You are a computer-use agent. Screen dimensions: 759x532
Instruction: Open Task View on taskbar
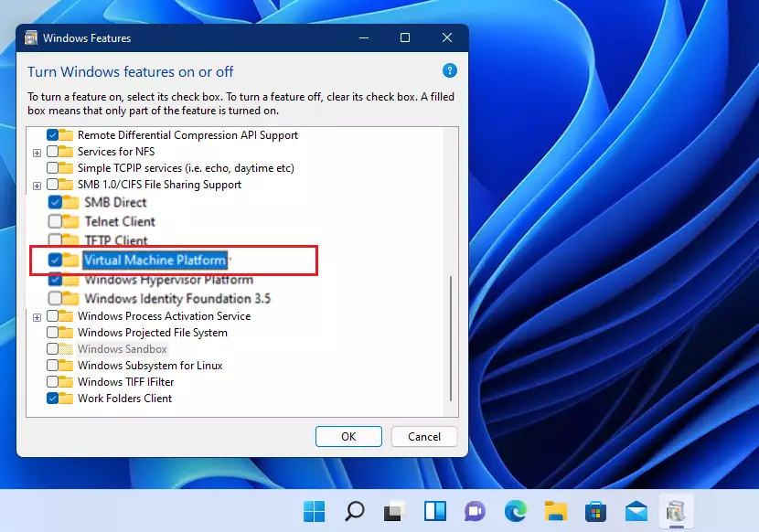[x=394, y=511]
